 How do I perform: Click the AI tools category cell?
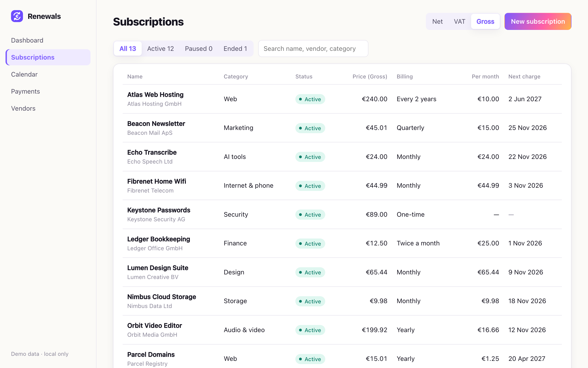[x=235, y=156]
